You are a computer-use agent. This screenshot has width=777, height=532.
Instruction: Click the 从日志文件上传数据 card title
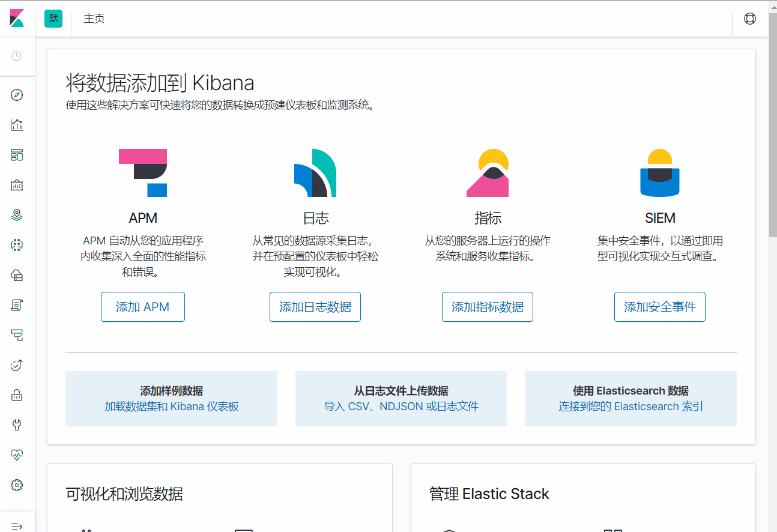[x=401, y=391]
